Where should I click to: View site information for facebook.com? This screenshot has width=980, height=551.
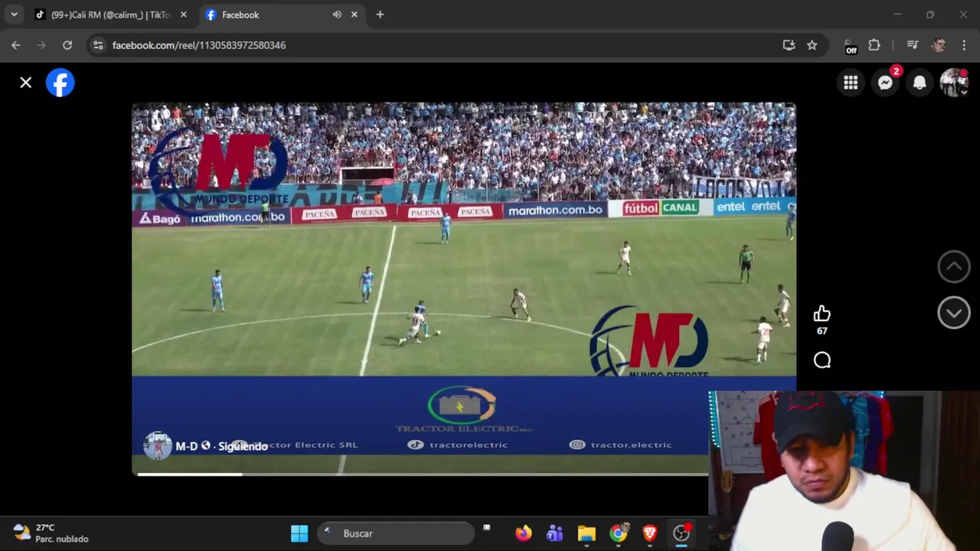click(98, 45)
